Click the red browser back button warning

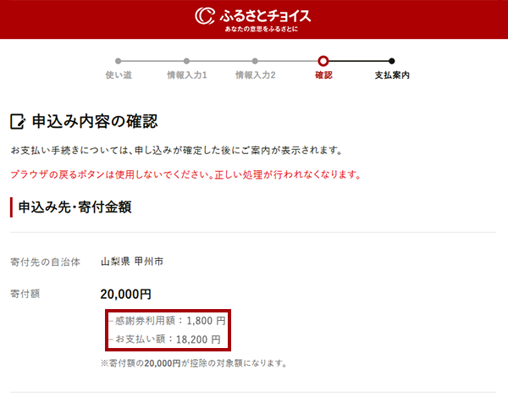(185, 175)
